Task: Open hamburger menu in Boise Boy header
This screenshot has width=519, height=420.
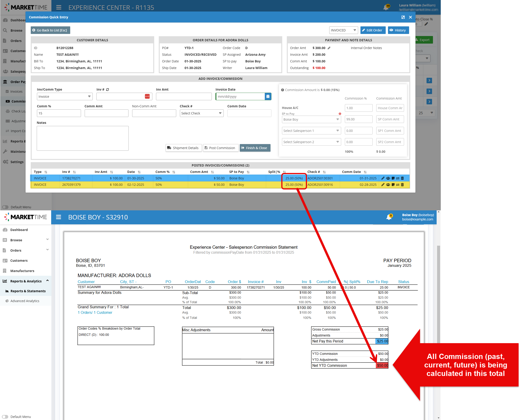Action: 59,217
